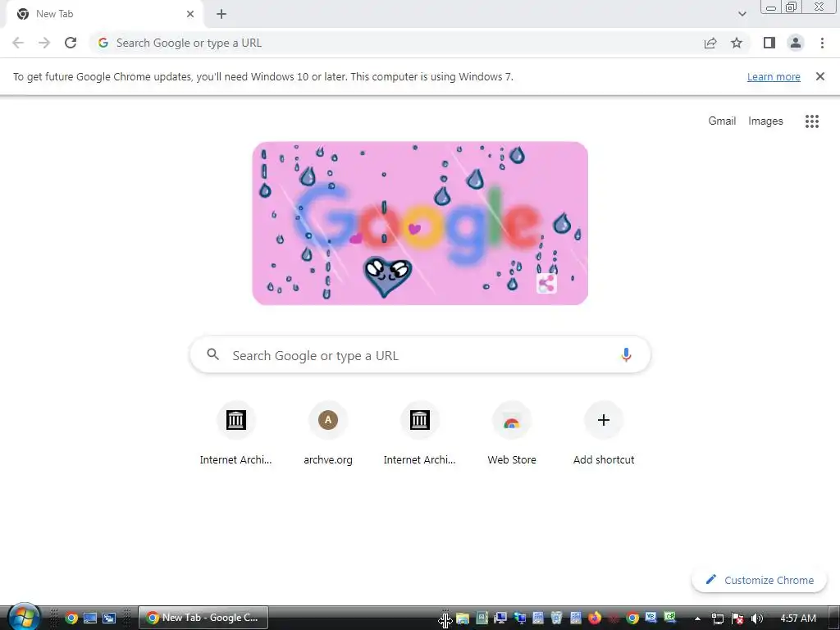Click the Show desktop strip beside the clock

pyautogui.click(x=834, y=618)
